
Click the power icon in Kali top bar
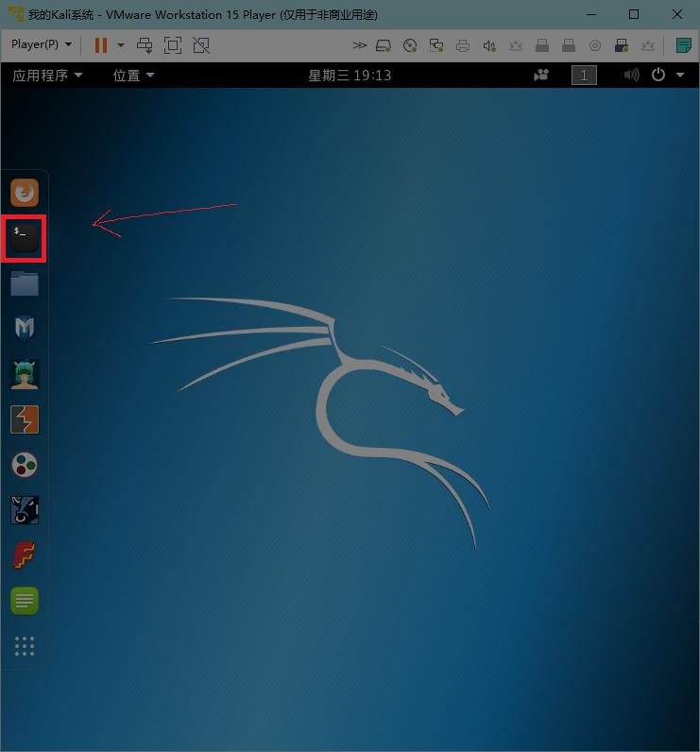coord(658,75)
